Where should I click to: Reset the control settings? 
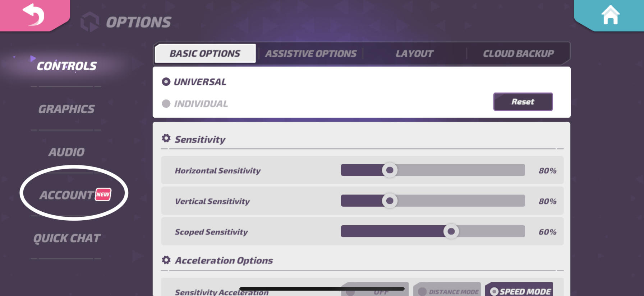523,102
